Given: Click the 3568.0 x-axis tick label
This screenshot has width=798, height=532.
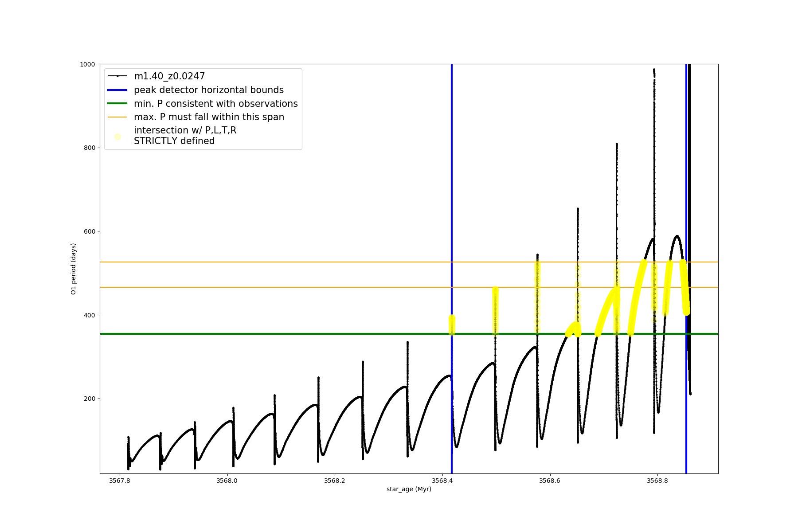Looking at the screenshot, I should click(x=227, y=481).
